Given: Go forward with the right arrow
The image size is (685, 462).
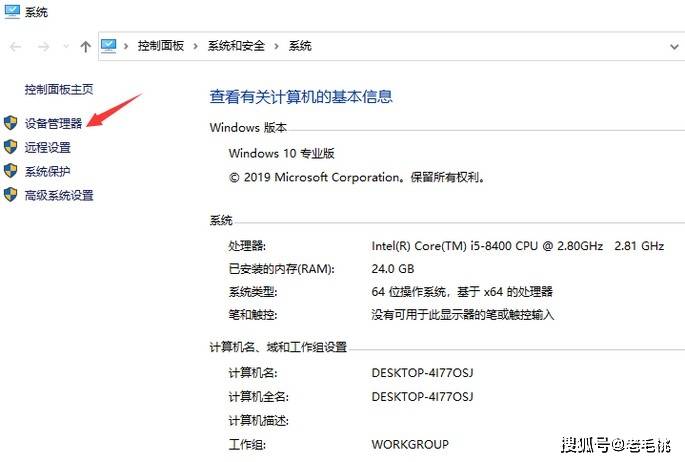Looking at the screenshot, I should coord(43,47).
